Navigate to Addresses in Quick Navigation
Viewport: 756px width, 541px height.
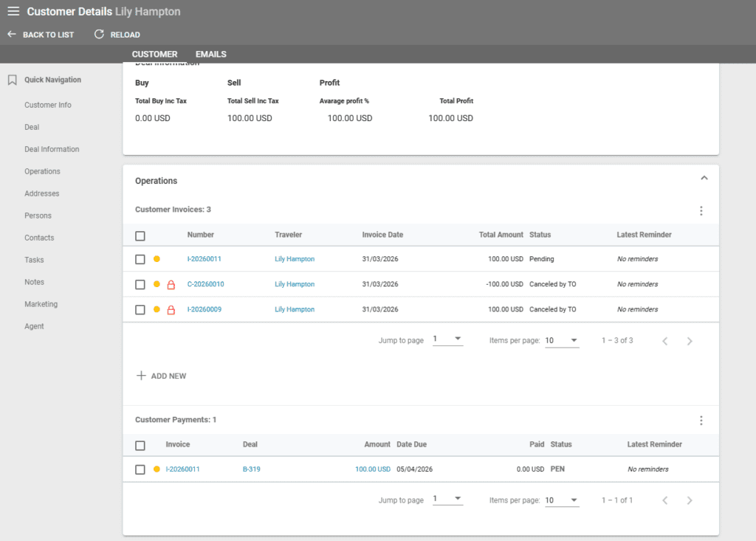tap(41, 193)
